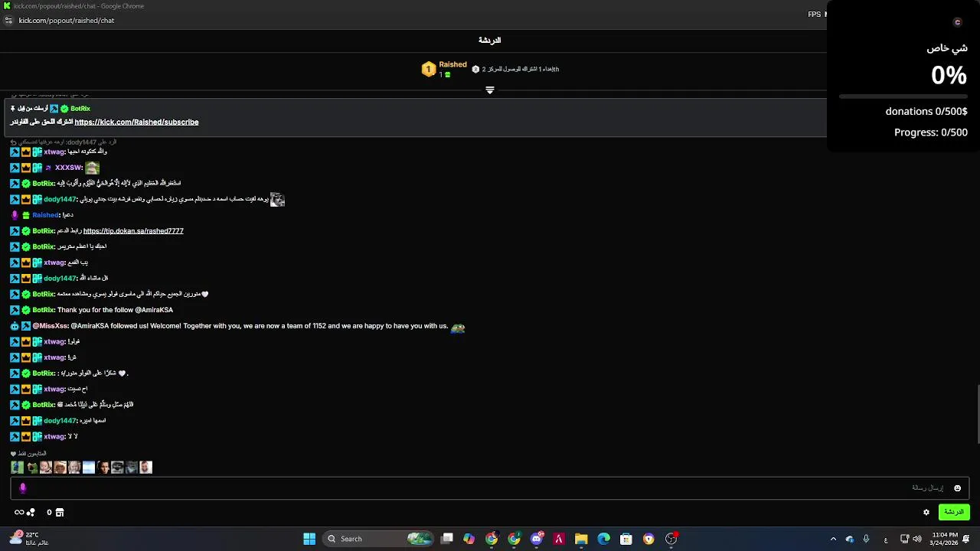The image size is (980, 551).
Task: Open the channel points infinity icon
Action: [19, 512]
